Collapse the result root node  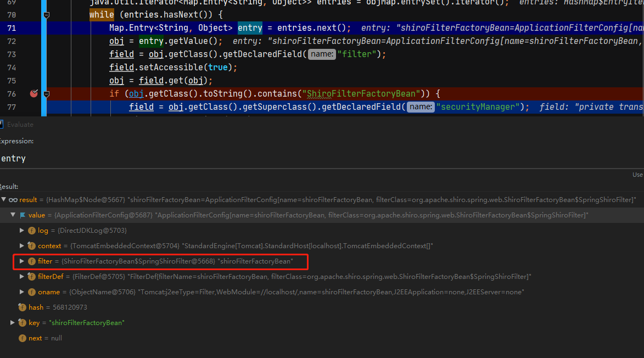coord(3,200)
